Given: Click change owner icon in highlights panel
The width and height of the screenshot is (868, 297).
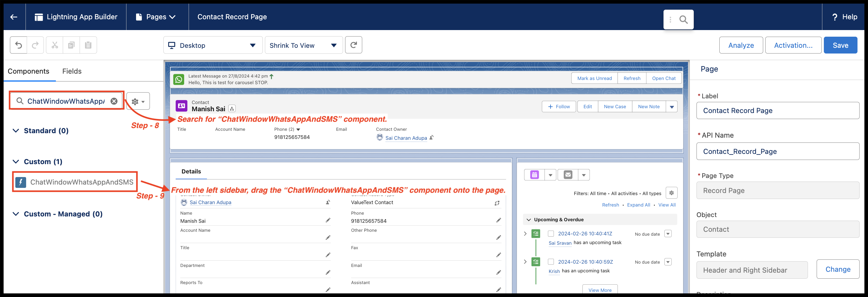Looking at the screenshot, I should [431, 138].
